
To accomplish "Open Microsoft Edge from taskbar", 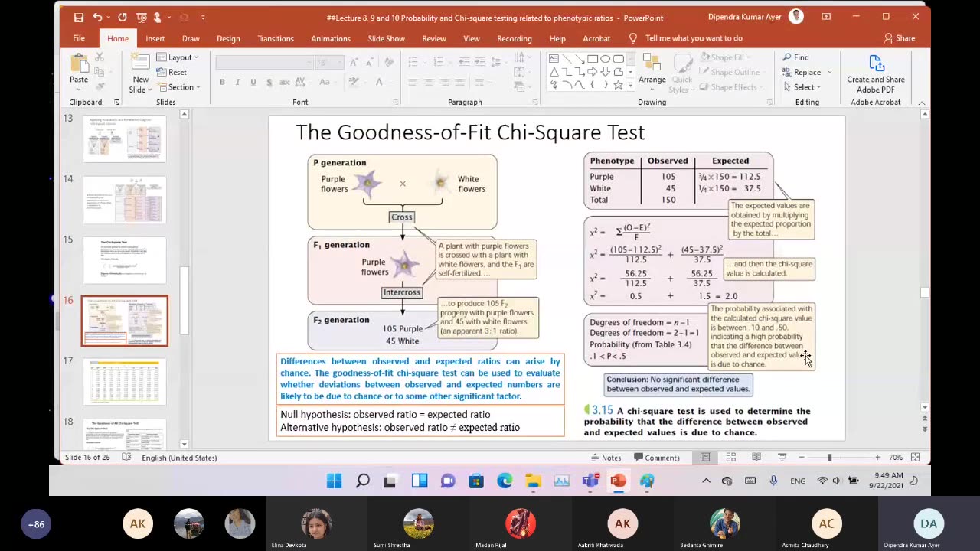I will point(505,481).
